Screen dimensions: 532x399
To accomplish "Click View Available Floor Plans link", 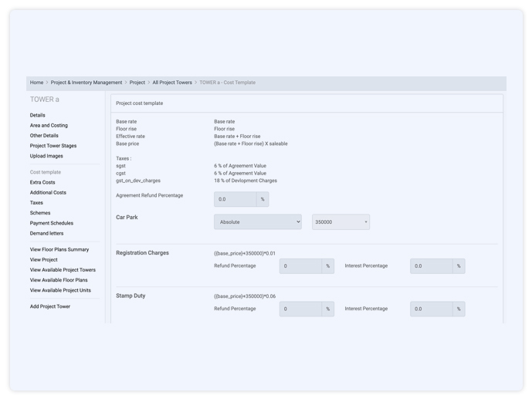I will (59, 280).
